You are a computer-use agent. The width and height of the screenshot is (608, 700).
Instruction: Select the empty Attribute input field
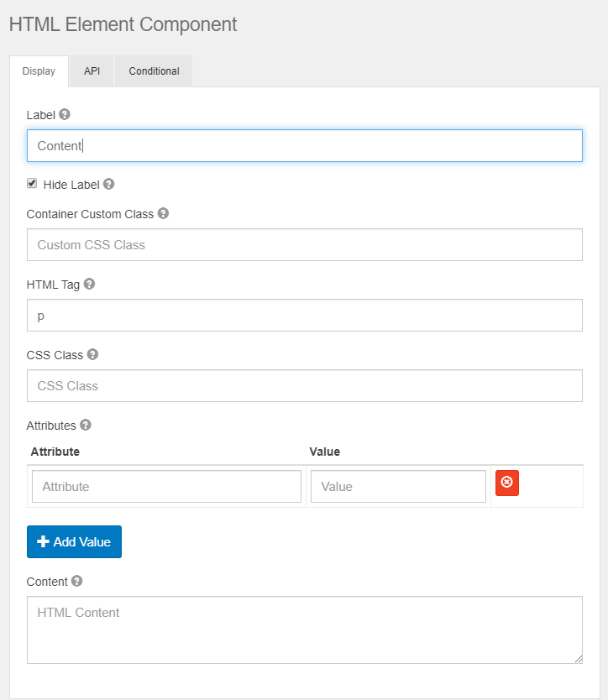[165, 486]
